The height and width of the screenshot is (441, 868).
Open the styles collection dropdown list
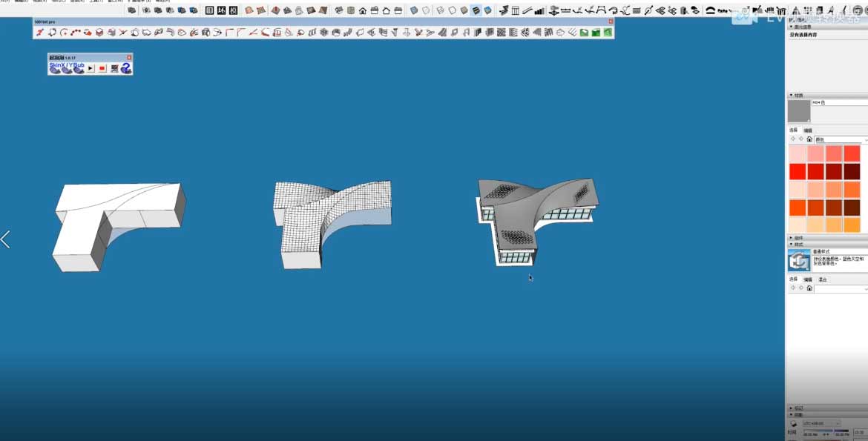pyautogui.click(x=841, y=288)
